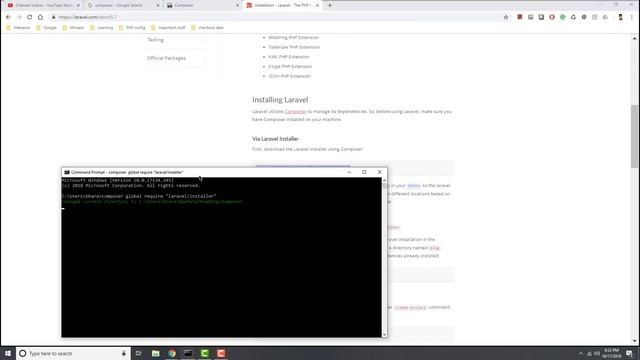This screenshot has height=360, width=640.
Task: Go back using the browser back arrow
Action: coord(9,17)
